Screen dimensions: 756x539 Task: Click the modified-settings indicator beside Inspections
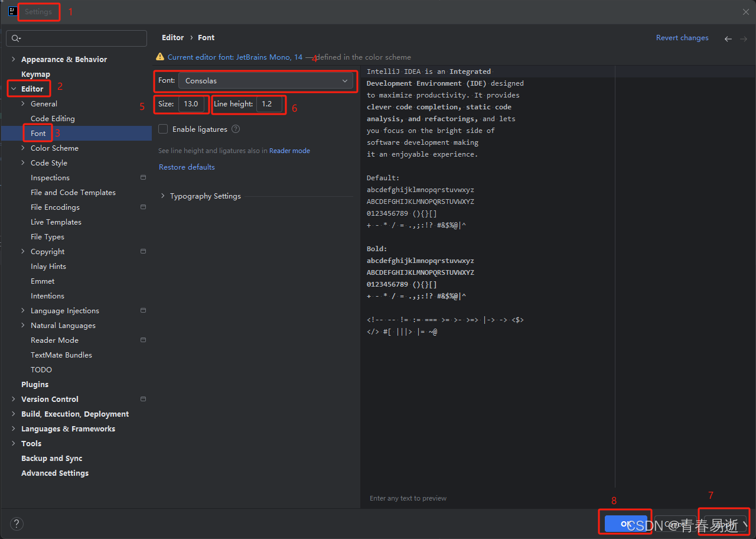click(143, 177)
